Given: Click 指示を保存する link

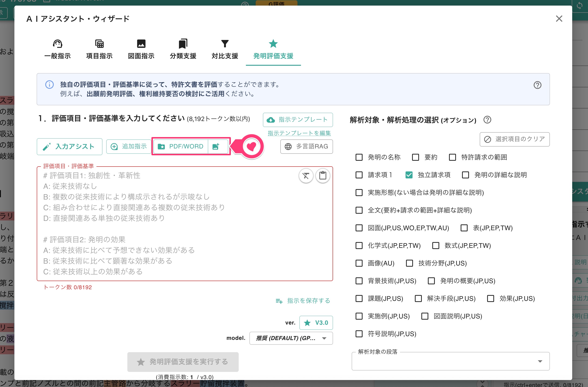Looking at the screenshot, I should (303, 301).
